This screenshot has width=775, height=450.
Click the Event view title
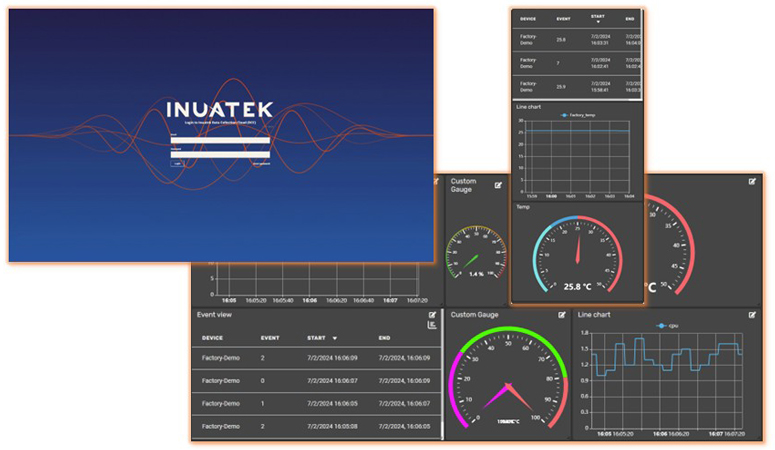[214, 315]
